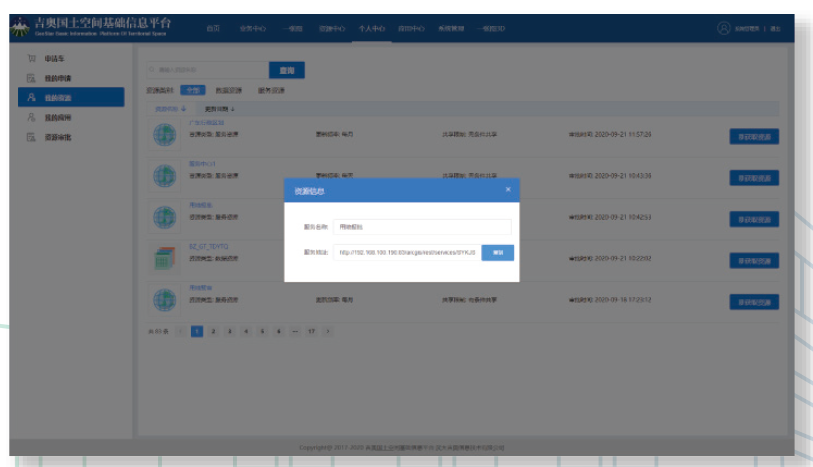This screenshot has height=467, width=813.
Task: Go to the next page with right arrow
Action: pyautogui.click(x=328, y=330)
